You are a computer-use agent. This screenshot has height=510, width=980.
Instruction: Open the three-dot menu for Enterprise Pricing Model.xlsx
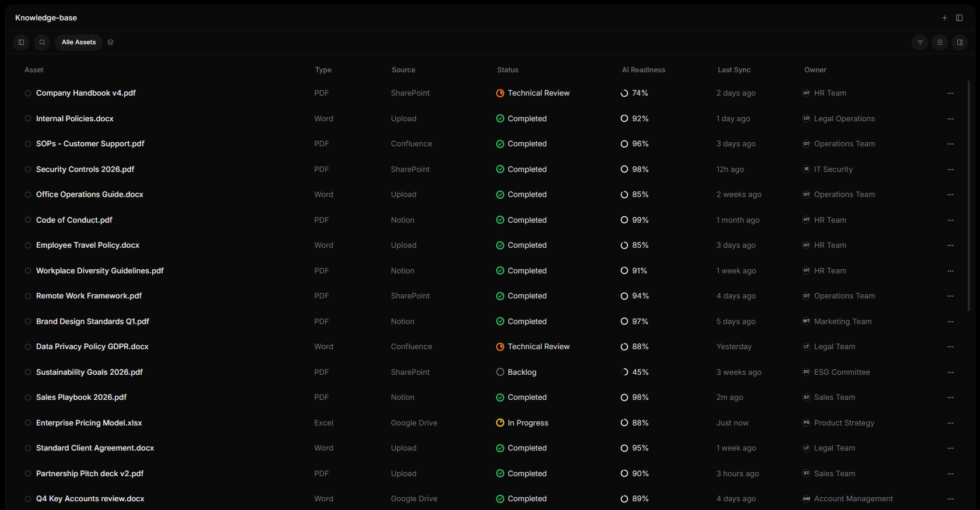pyautogui.click(x=950, y=423)
